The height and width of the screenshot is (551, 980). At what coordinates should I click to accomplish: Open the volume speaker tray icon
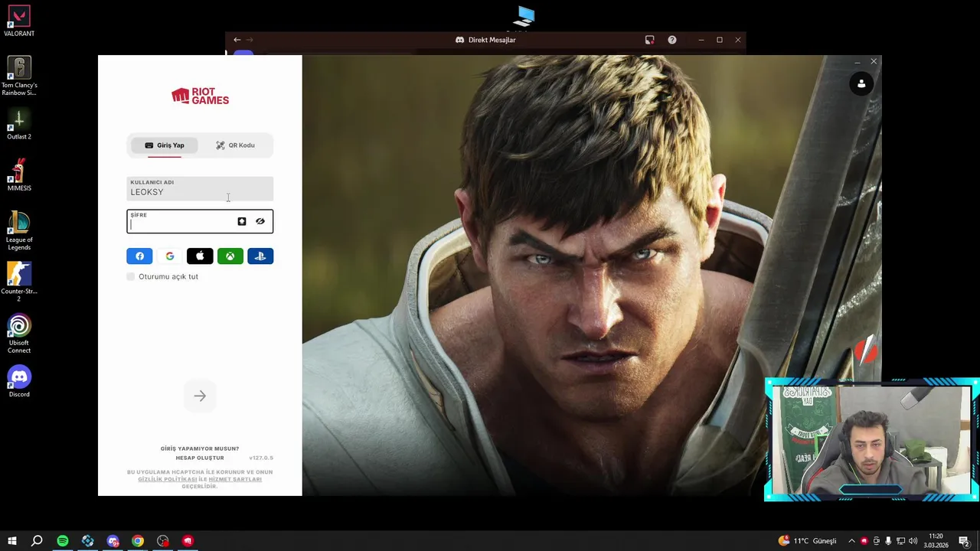tap(913, 541)
